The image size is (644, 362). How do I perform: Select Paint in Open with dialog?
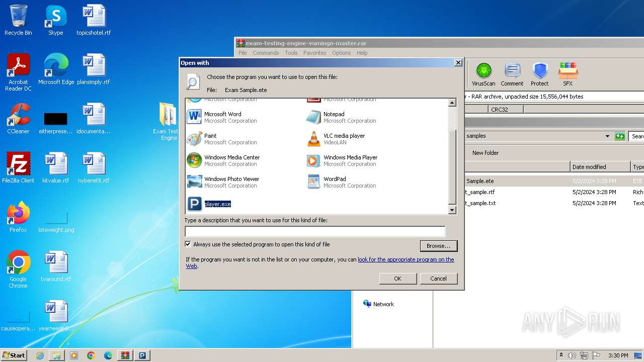(222, 139)
